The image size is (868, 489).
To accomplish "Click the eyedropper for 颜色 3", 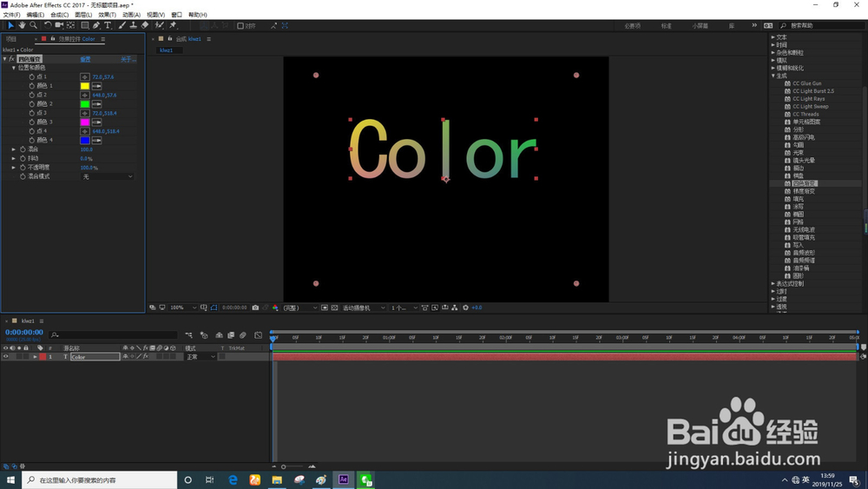I will tap(97, 122).
